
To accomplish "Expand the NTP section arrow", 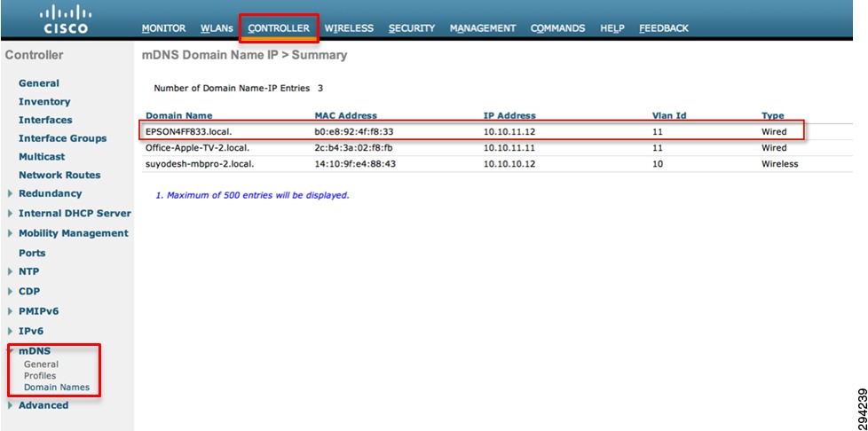I will coord(11,271).
